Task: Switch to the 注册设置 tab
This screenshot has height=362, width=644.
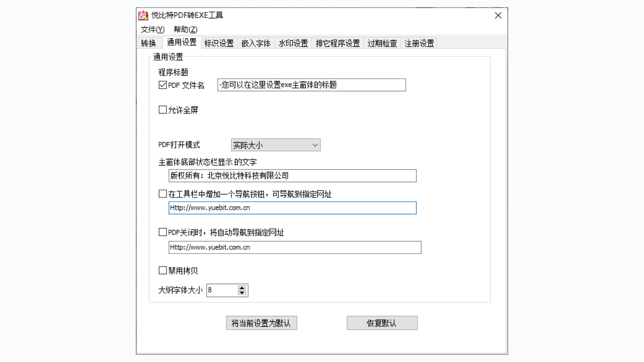Action: pyautogui.click(x=419, y=43)
